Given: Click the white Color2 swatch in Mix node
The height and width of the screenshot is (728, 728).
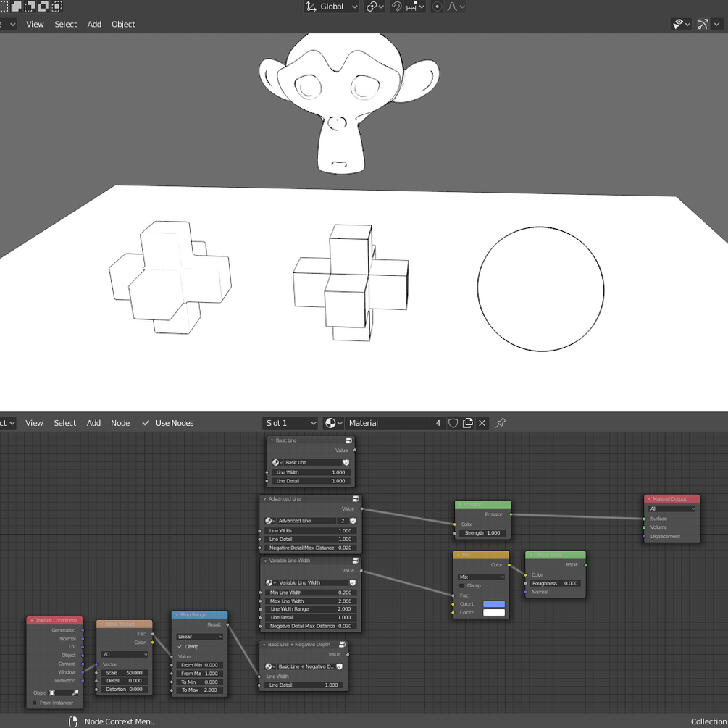Looking at the screenshot, I should (494, 612).
